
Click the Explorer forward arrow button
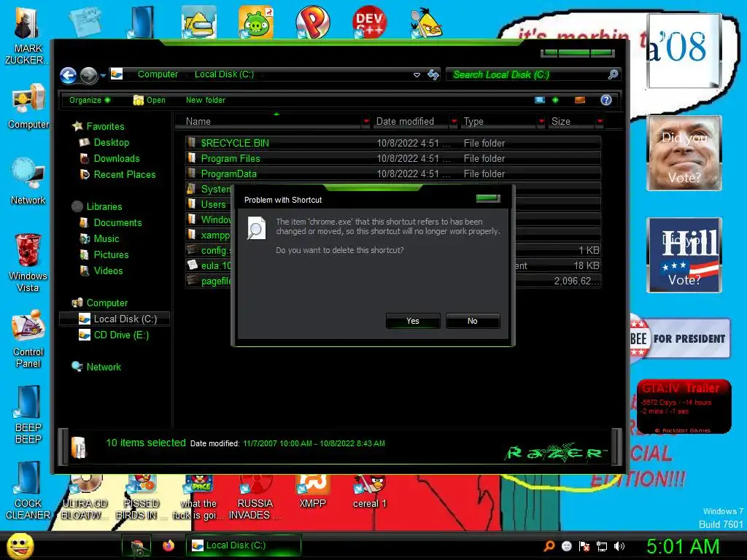(x=88, y=75)
